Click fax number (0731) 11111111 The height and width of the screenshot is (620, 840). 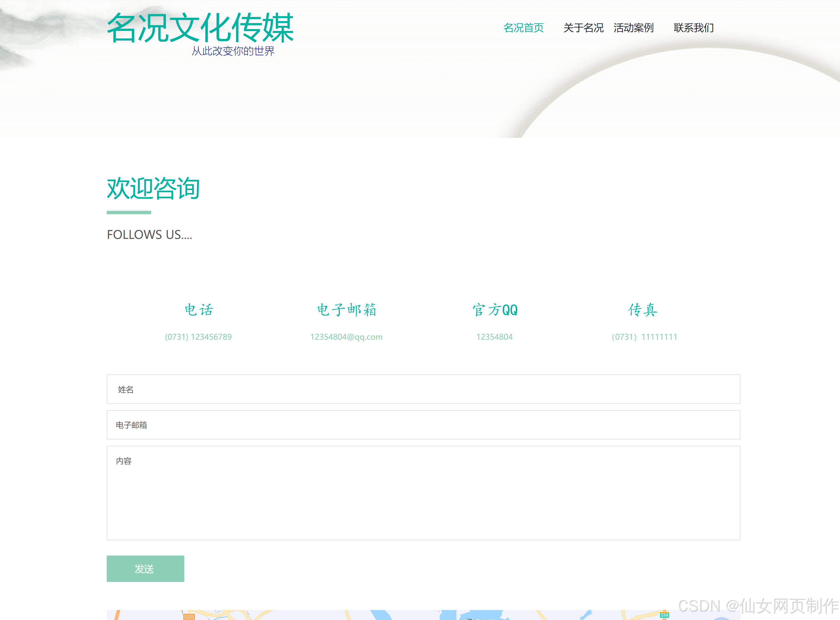644,337
